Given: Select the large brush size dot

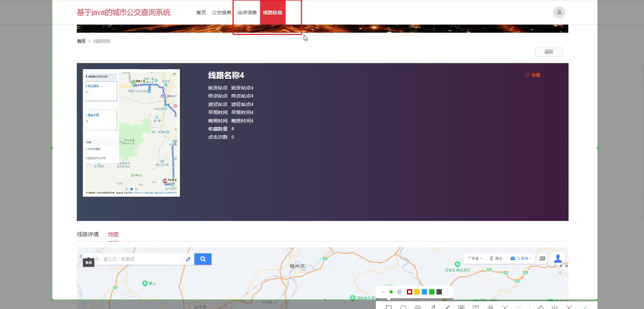Looking at the screenshot, I should 399,291.
